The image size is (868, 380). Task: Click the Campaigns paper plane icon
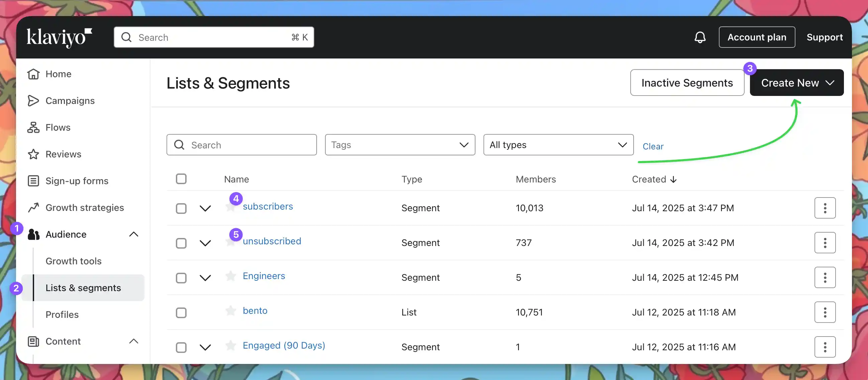pyautogui.click(x=33, y=100)
